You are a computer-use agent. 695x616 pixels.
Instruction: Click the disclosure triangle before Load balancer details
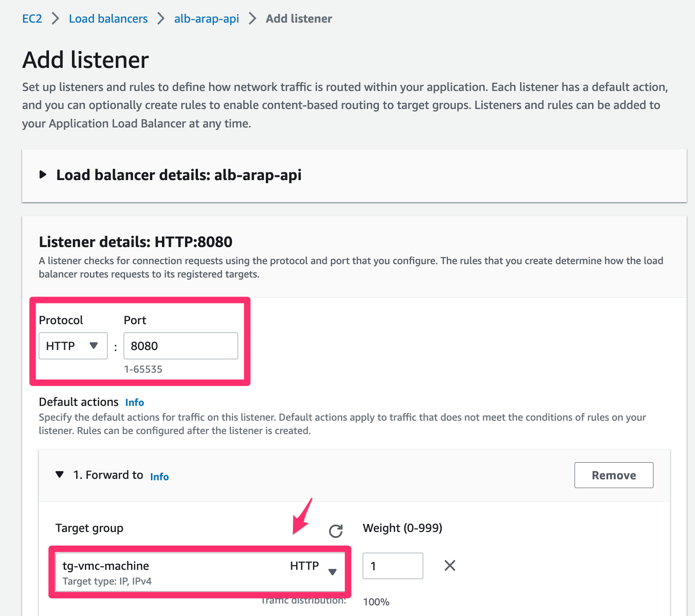click(43, 175)
